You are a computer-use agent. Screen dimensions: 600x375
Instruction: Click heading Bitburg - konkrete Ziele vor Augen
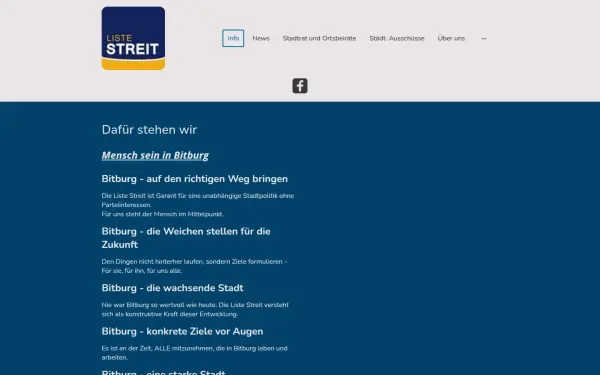coord(183,331)
